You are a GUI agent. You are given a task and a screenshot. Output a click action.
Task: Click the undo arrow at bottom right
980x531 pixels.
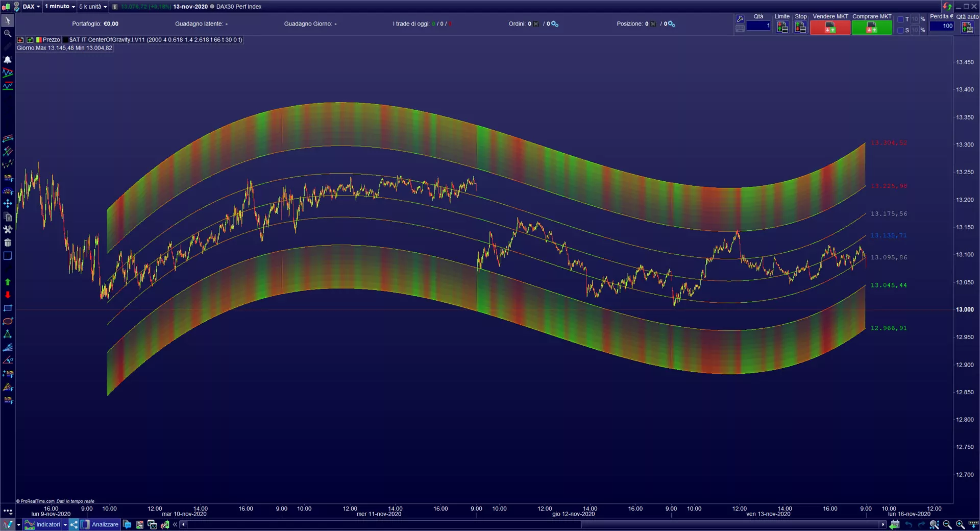pos(909,524)
